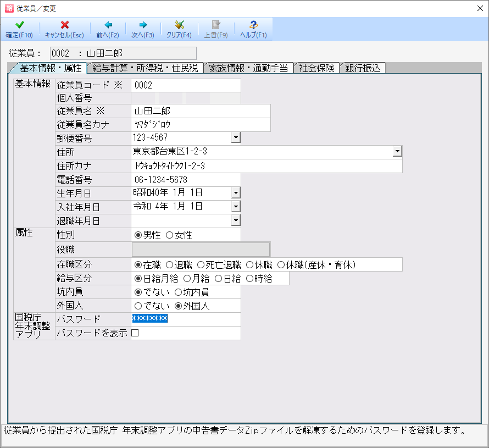The width and height of the screenshot is (489, 448).
Task: Click the Clear (F4) broom icon
Action: 179,25
